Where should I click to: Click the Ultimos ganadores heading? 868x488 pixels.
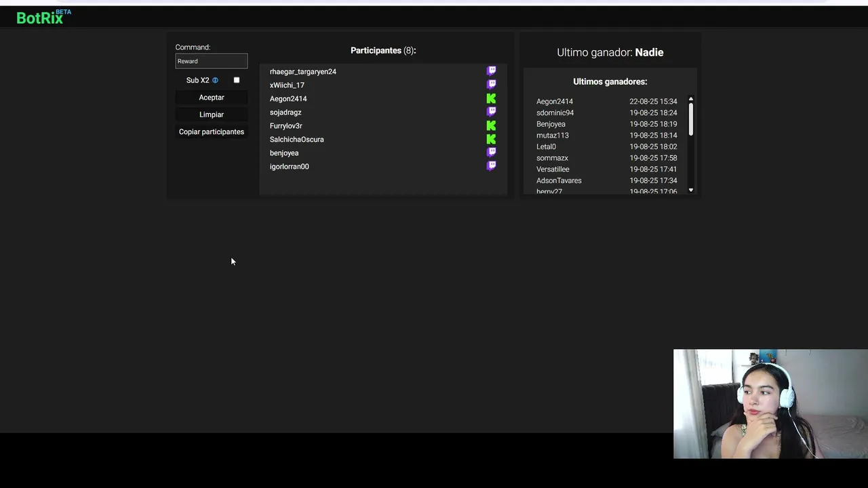pos(610,81)
